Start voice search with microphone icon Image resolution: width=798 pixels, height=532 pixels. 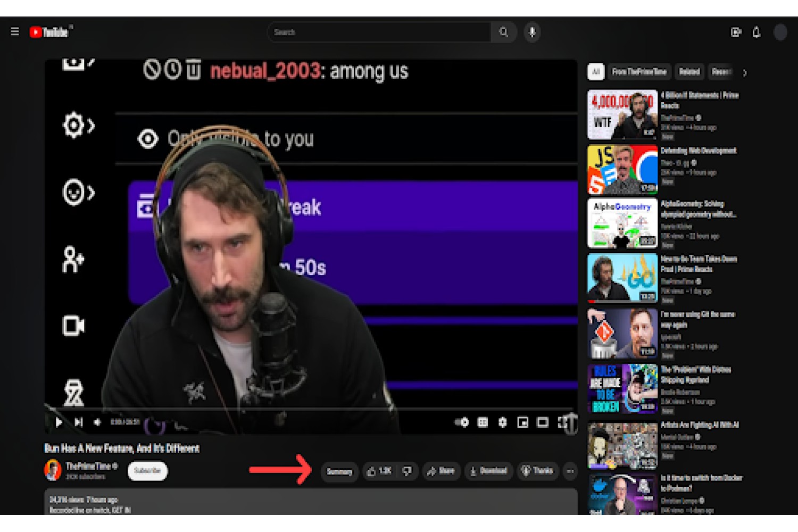click(532, 32)
